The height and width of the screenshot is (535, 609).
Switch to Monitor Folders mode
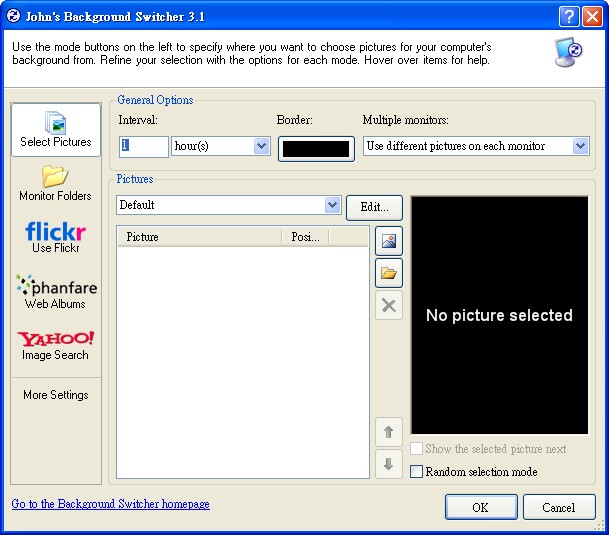click(x=56, y=183)
